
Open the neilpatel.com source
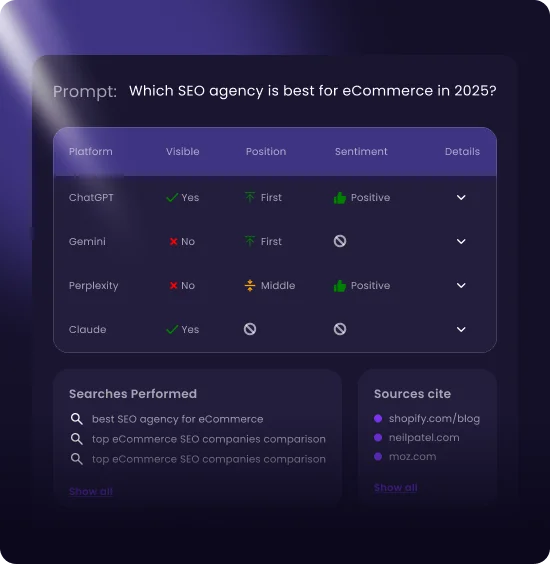point(424,438)
